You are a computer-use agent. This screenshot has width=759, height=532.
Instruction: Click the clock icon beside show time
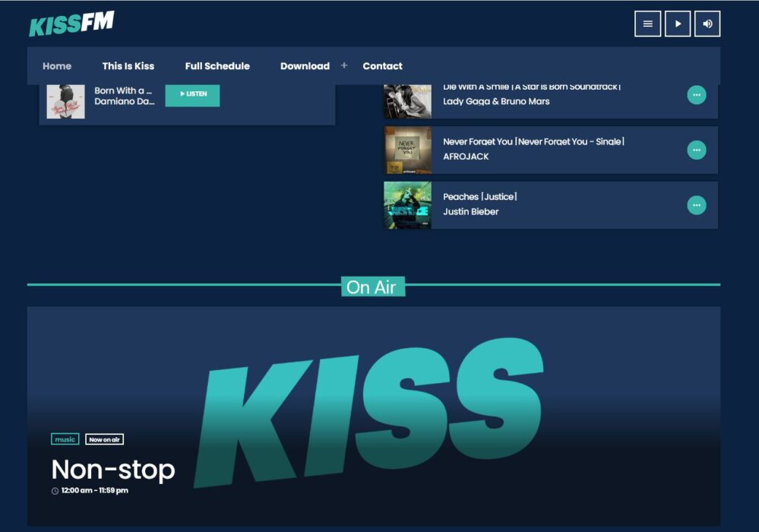pyautogui.click(x=55, y=491)
